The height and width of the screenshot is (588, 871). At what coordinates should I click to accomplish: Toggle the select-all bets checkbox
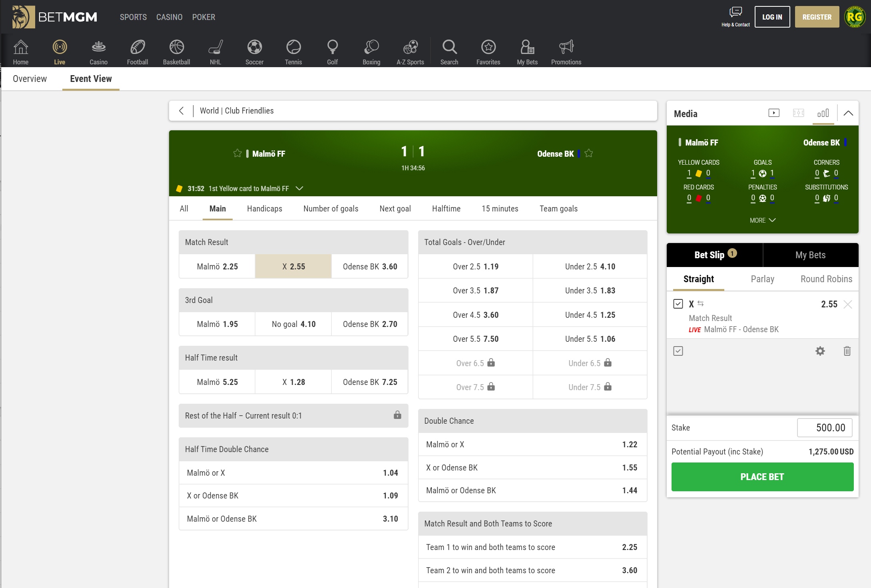tap(678, 351)
